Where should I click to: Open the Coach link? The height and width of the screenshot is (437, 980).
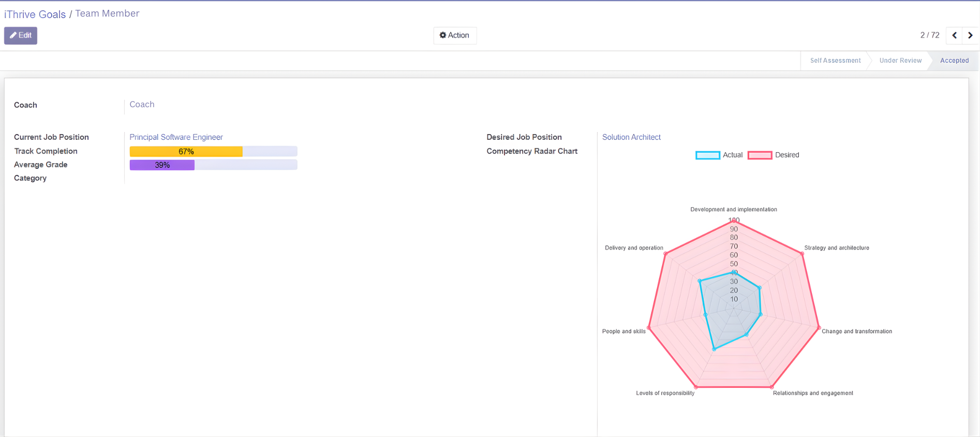coord(142,105)
